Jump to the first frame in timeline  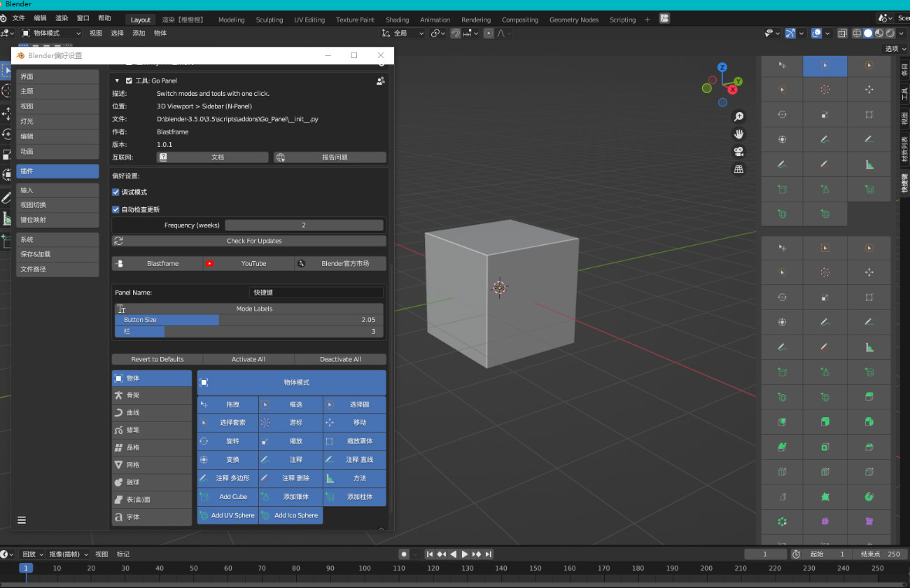click(x=430, y=554)
